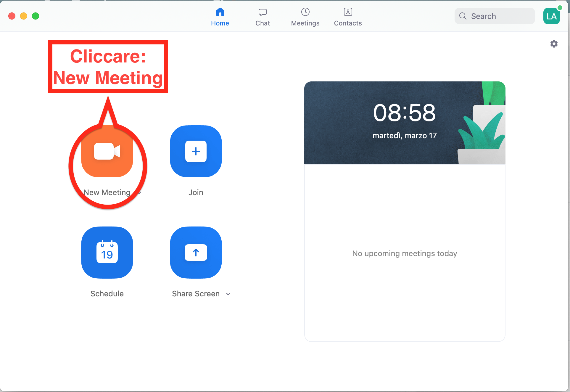Screen dimensions: 570x392
Task: Expand the Share Screen dropdown chevron
Action: 228,294
